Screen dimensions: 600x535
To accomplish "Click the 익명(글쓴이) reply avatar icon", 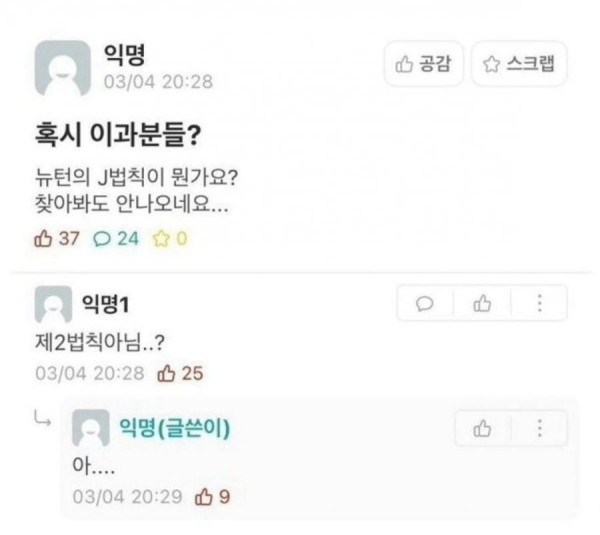I will coord(91,429).
